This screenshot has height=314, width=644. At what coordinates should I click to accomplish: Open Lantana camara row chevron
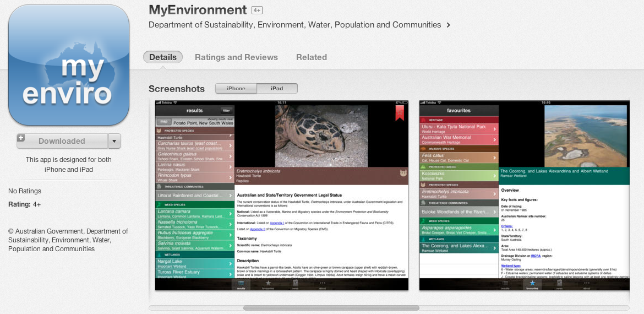[230, 213]
